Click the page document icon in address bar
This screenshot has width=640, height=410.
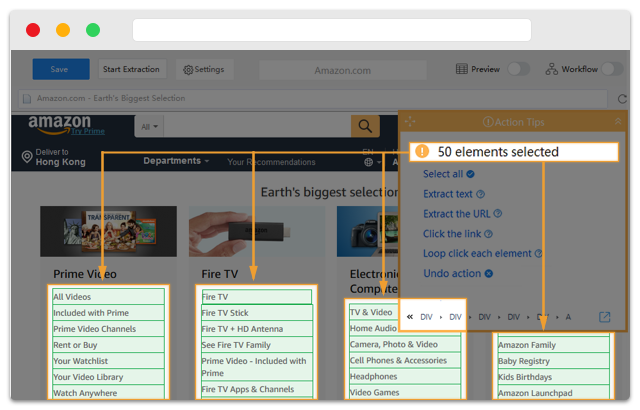[x=27, y=98]
